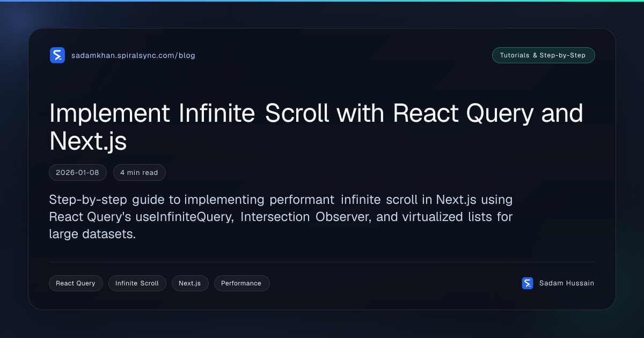The width and height of the screenshot is (644, 338).
Task: Select the React Query tag
Action: point(76,283)
